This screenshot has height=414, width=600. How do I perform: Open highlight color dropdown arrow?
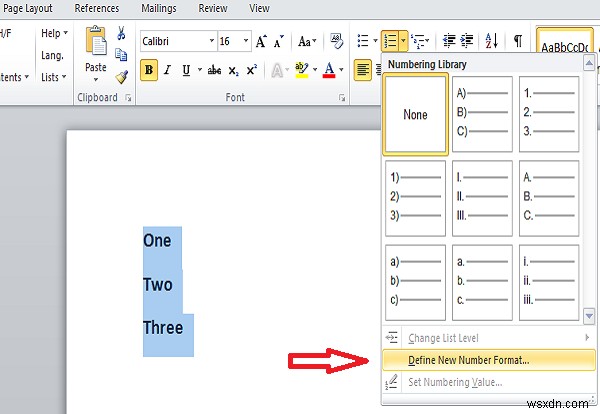pyautogui.click(x=315, y=70)
